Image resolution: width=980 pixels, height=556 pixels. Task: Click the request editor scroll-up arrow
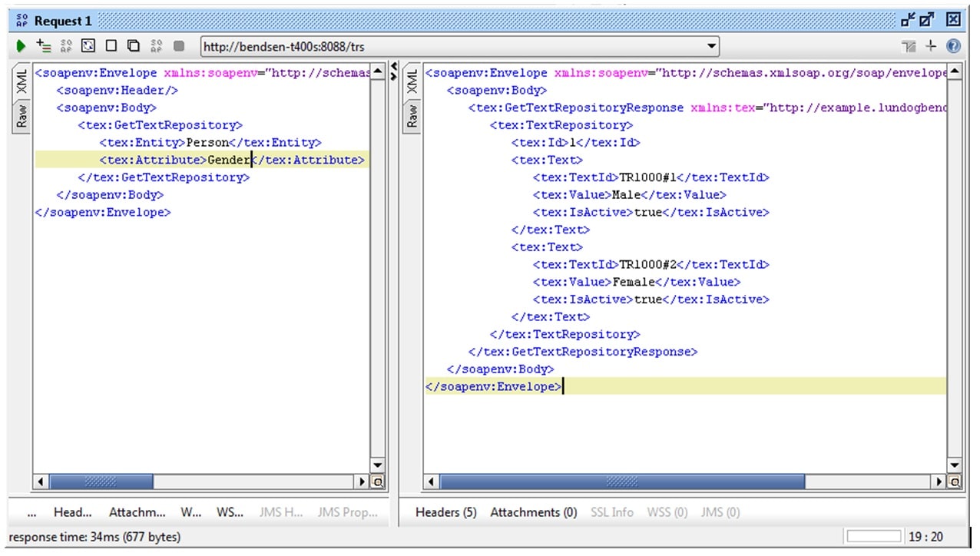[x=377, y=72]
